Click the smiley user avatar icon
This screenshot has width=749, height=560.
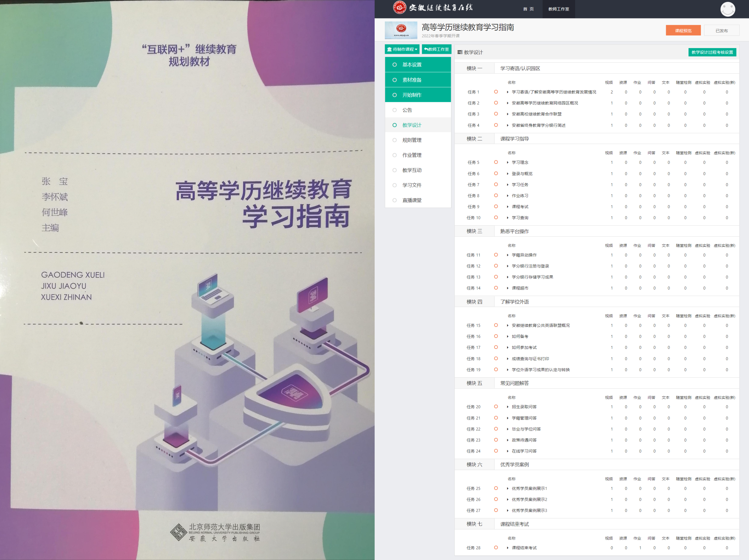point(727,9)
